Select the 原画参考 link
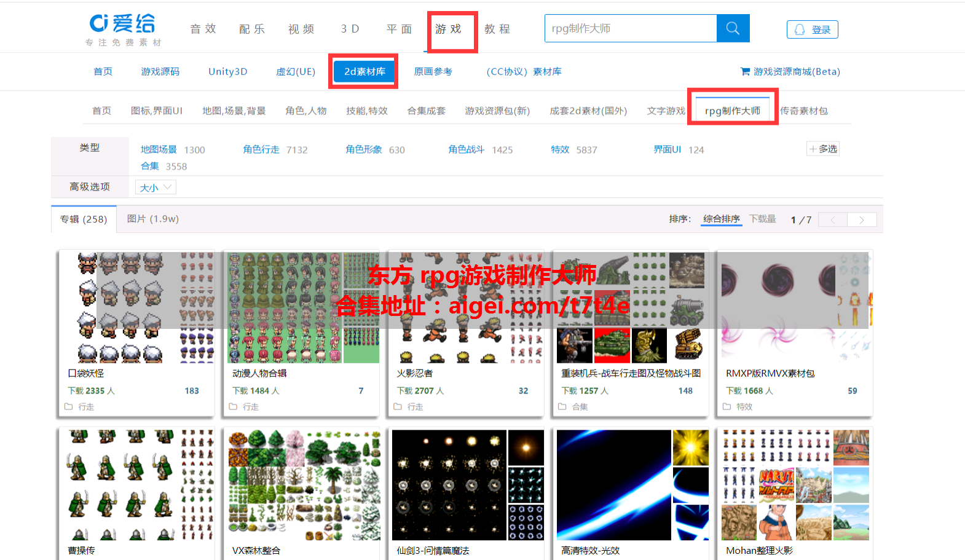This screenshot has width=965, height=560. [433, 71]
